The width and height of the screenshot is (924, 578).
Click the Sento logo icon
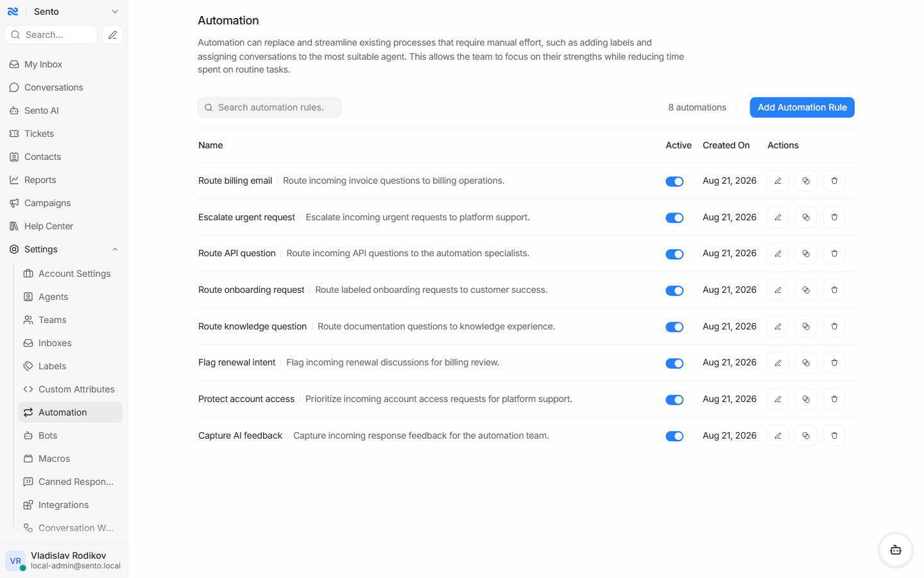(x=13, y=12)
